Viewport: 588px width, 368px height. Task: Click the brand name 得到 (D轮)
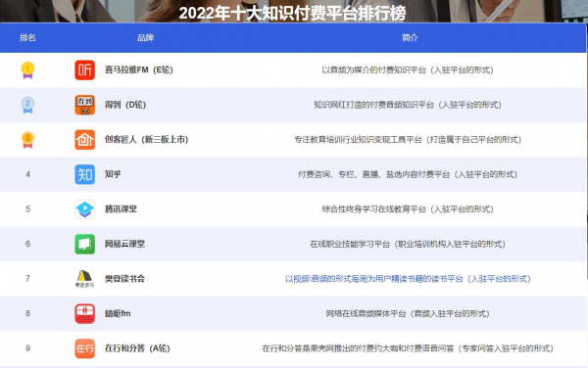pyautogui.click(x=125, y=105)
